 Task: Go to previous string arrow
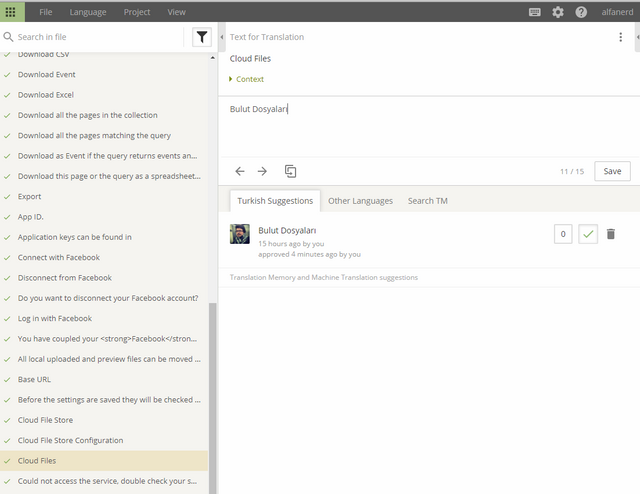[x=240, y=171]
